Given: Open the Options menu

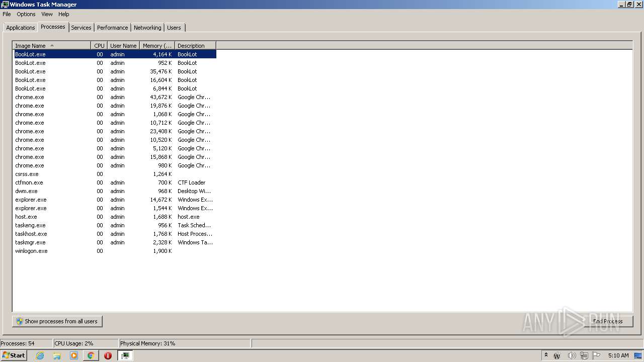Looking at the screenshot, I should click(x=26, y=14).
